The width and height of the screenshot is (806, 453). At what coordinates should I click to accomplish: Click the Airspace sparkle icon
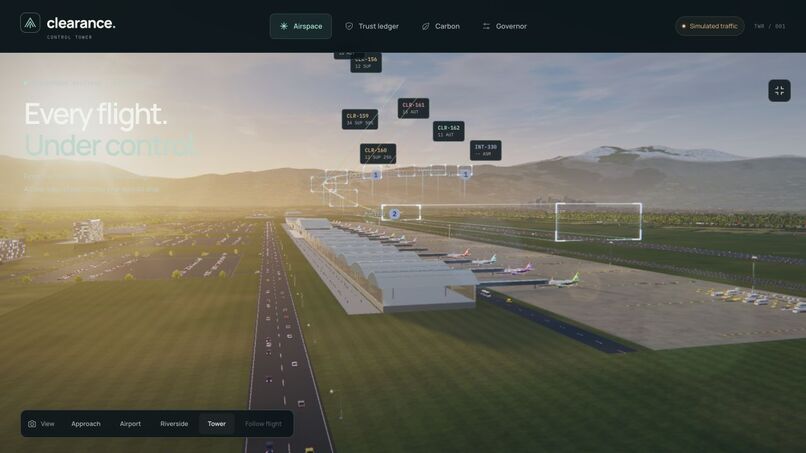point(284,26)
